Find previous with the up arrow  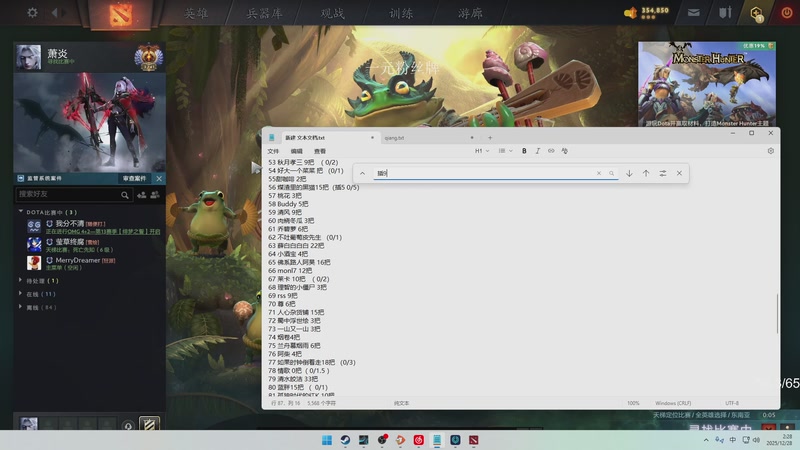click(x=646, y=173)
